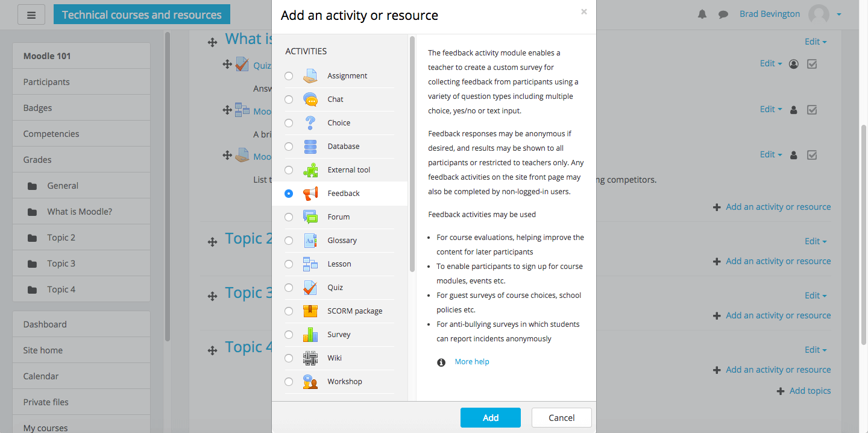Viewport: 868px width, 433px height.
Task: Open the Edit dropdown on the second activity row
Action: [x=771, y=109]
